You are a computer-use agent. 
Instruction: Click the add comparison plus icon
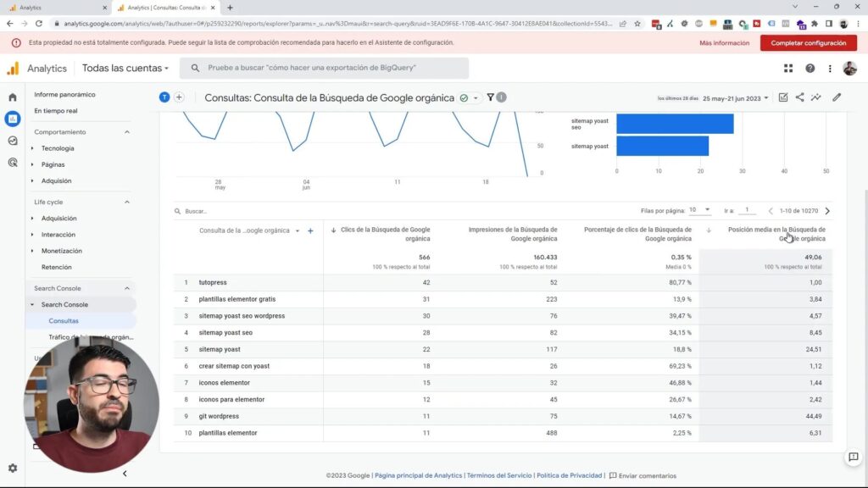[x=179, y=97]
